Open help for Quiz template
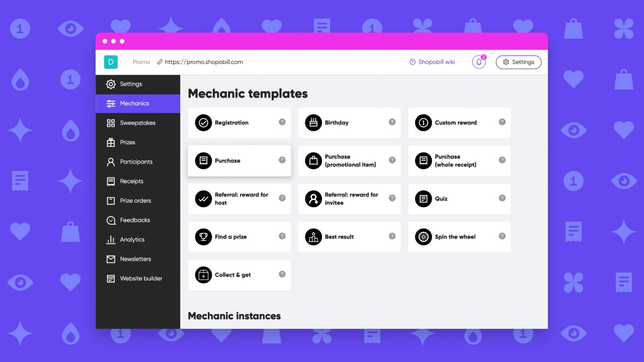The width and height of the screenshot is (644, 362). pyautogui.click(x=502, y=198)
